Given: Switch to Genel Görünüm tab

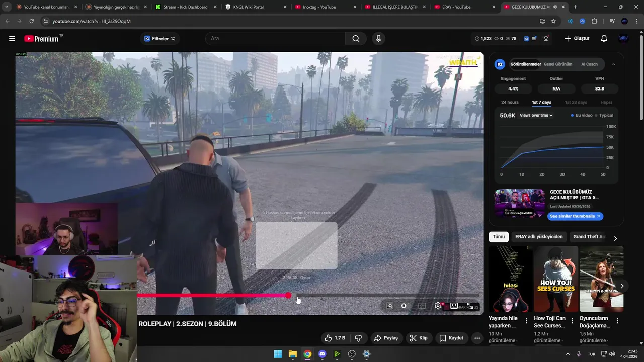Looking at the screenshot, I should coord(558,64).
